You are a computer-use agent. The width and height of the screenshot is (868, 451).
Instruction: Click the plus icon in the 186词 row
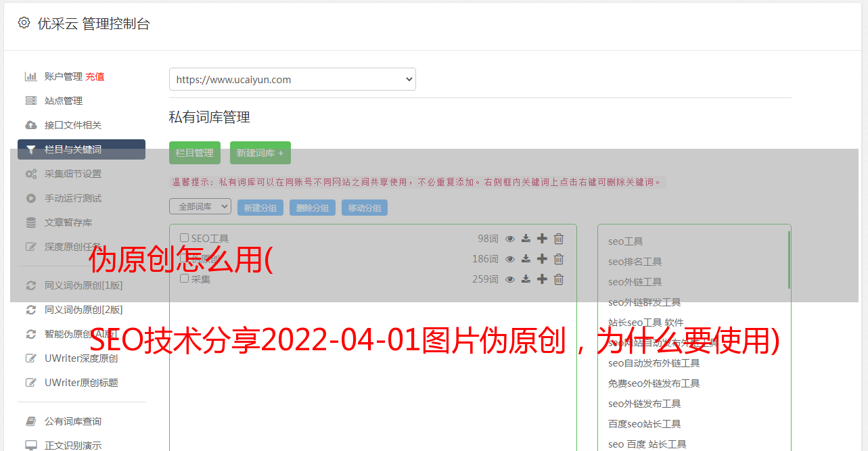click(x=542, y=259)
